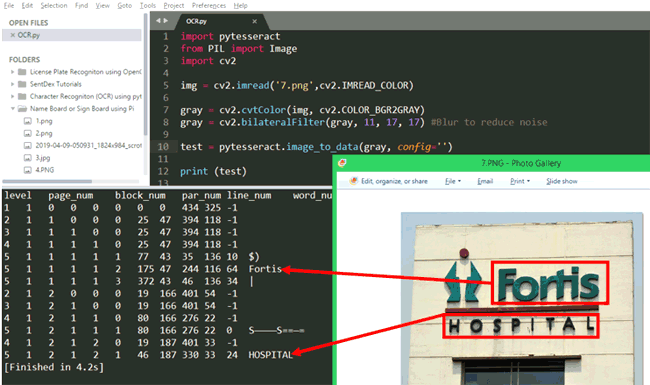
Task: Expand the Character Recognition (OCR) folder
Action: [12, 97]
